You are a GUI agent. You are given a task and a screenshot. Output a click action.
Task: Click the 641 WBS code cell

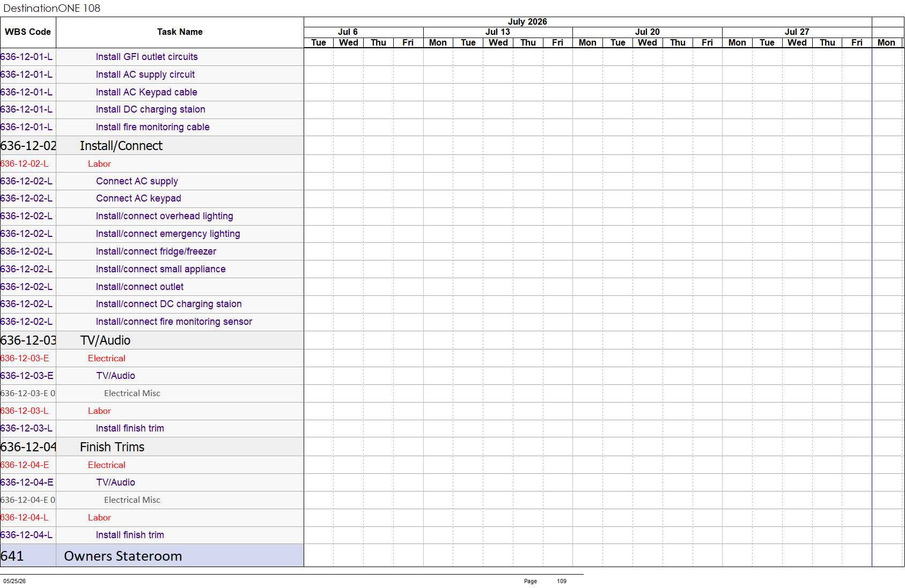[28, 556]
